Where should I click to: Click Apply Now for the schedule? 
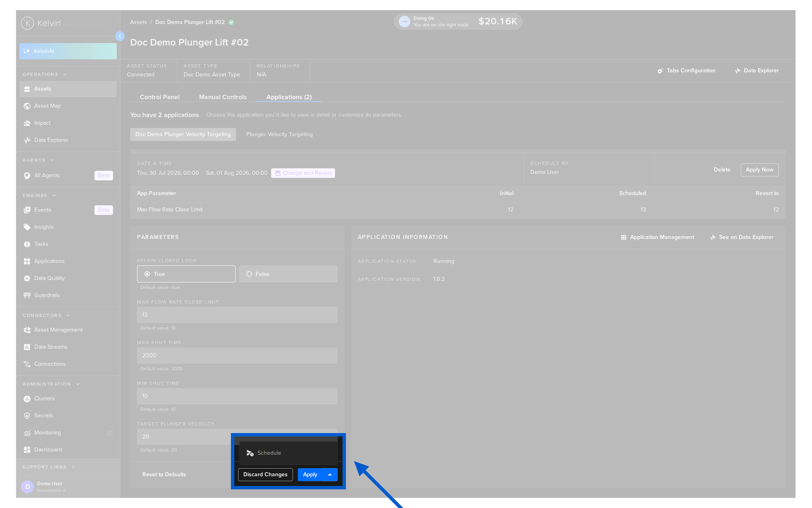[759, 170]
